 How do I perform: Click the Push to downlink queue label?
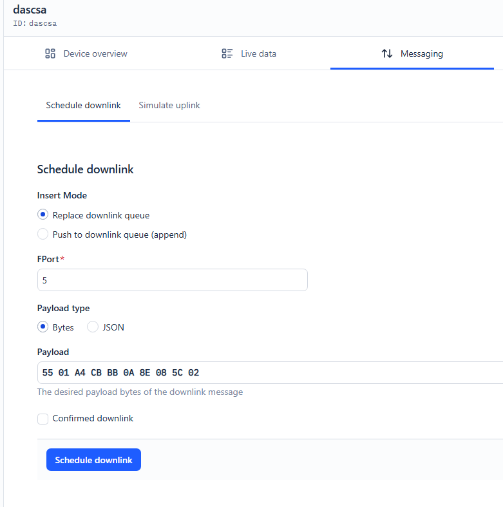pyautogui.click(x=119, y=235)
